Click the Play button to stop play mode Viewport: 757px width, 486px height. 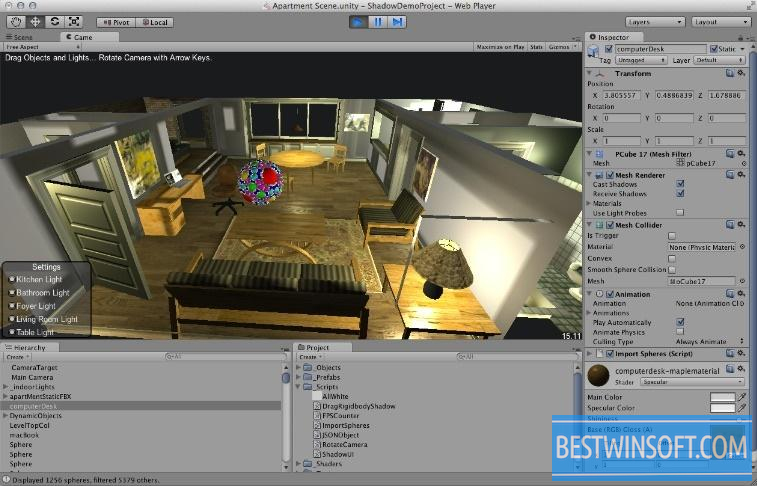(358, 22)
